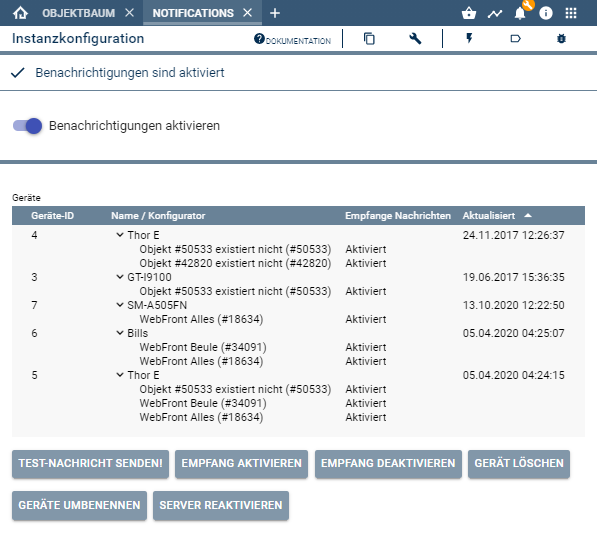Image resolution: width=597 pixels, height=534 pixels.
Task: Collapse the Bills device row
Action: [120, 333]
